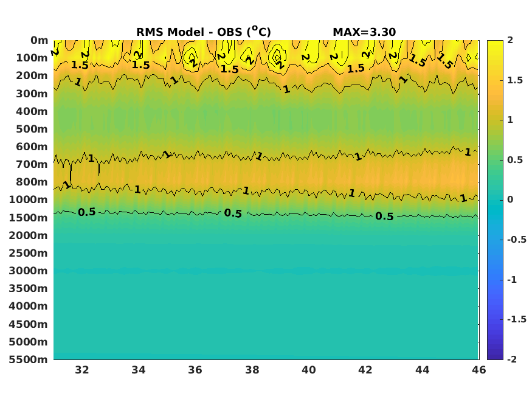This screenshot has height=399, width=532.
Task: Select the "700m" depth label
Action: click(32, 164)
